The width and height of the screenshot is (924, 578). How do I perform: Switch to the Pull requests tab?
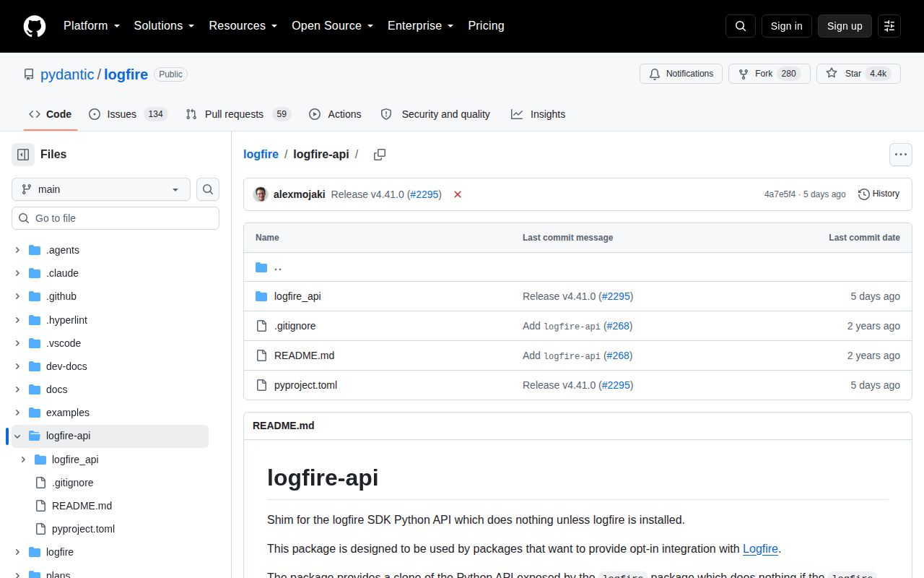(x=237, y=114)
